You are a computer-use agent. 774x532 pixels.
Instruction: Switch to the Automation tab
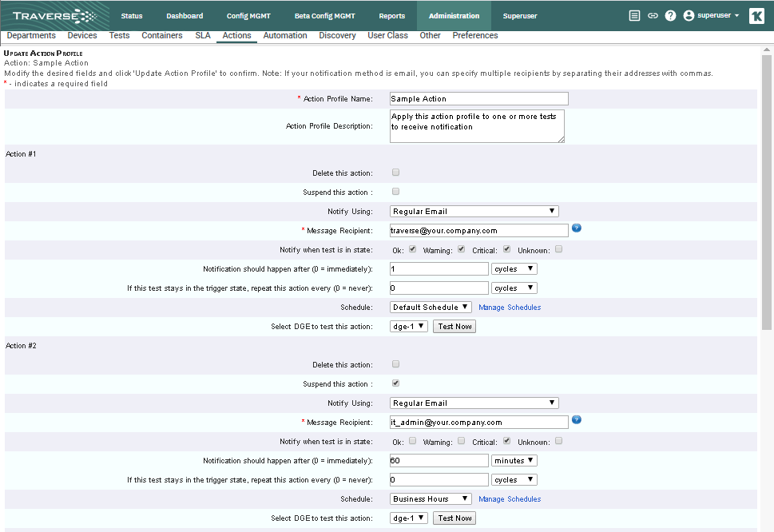(x=285, y=35)
